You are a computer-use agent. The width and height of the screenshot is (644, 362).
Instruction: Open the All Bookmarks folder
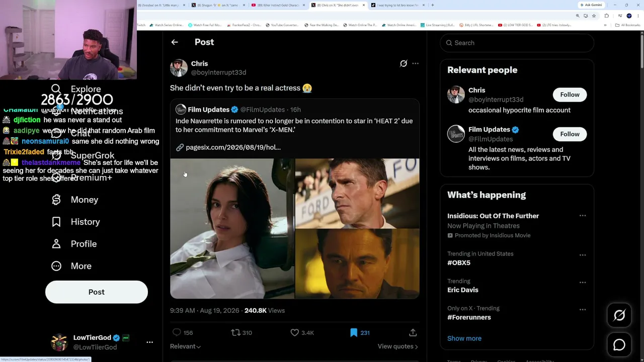pos(628,25)
